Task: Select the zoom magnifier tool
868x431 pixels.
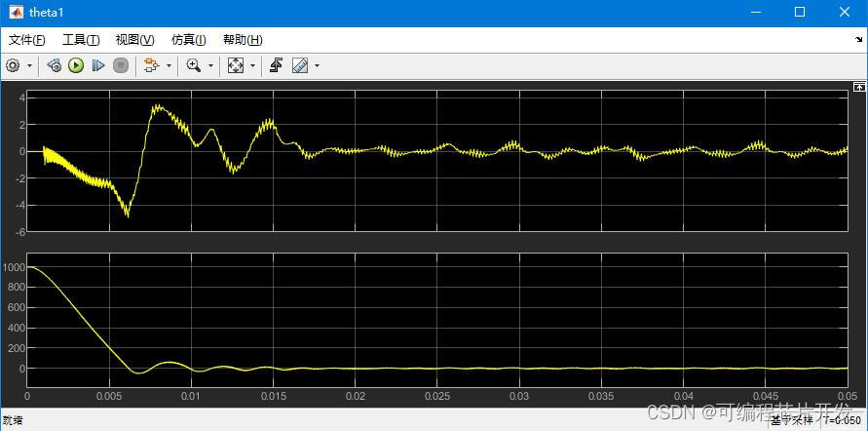Action: click(193, 65)
